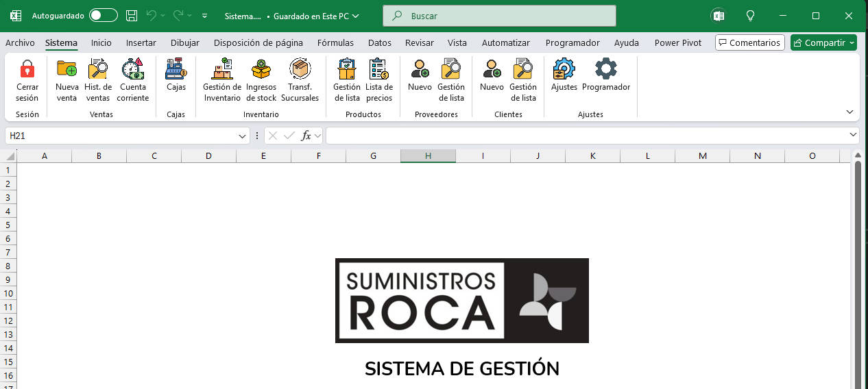The image size is (868, 389).
Task: Click scroll up arrow of vertical scrollbar
Action: (x=858, y=155)
